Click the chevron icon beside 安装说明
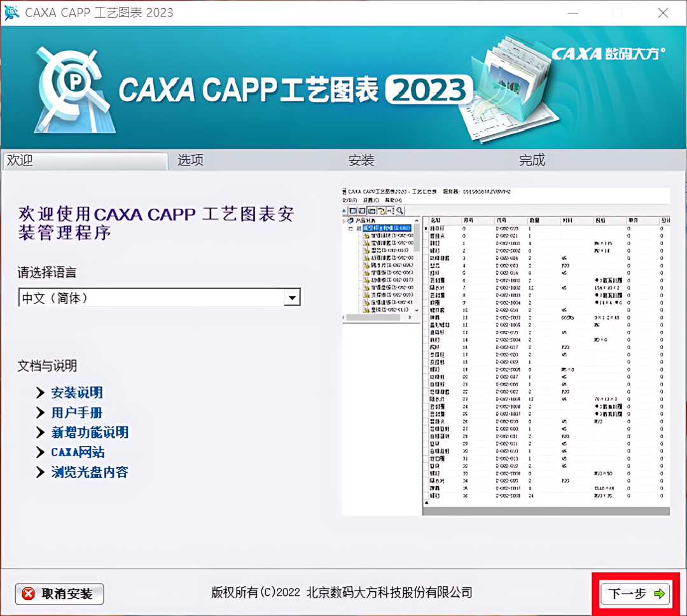This screenshot has height=616, width=687. point(40,393)
